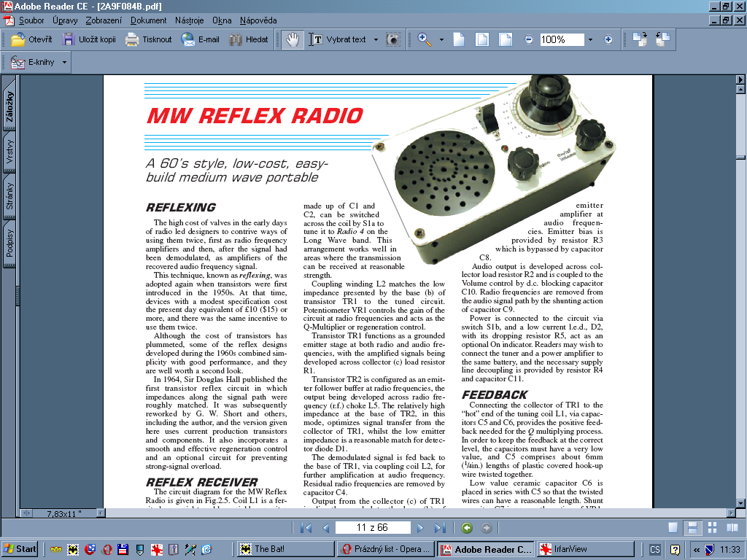Open the Dokument menu
747x560 pixels.
click(x=149, y=20)
